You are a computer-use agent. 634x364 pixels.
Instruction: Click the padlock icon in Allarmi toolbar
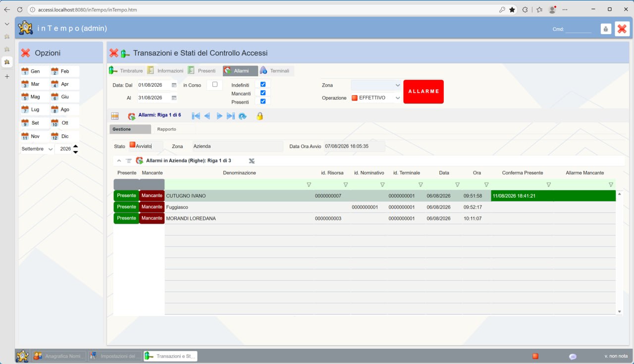[260, 116]
